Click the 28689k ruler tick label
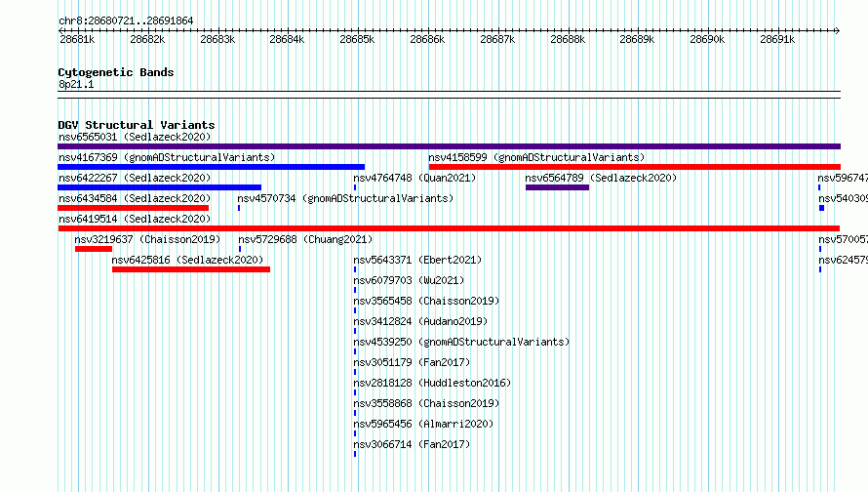Image resolution: width=868 pixels, height=492 pixels. tap(637, 39)
